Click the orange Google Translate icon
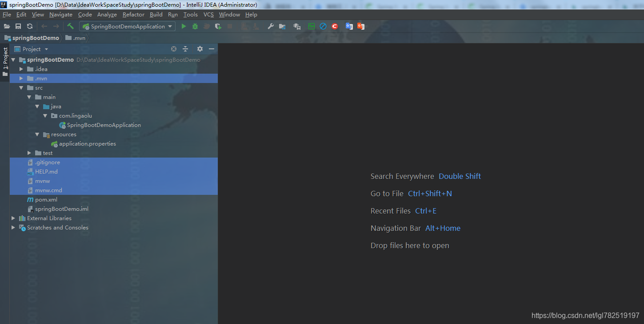Image resolution: width=644 pixels, height=324 pixels. click(361, 26)
